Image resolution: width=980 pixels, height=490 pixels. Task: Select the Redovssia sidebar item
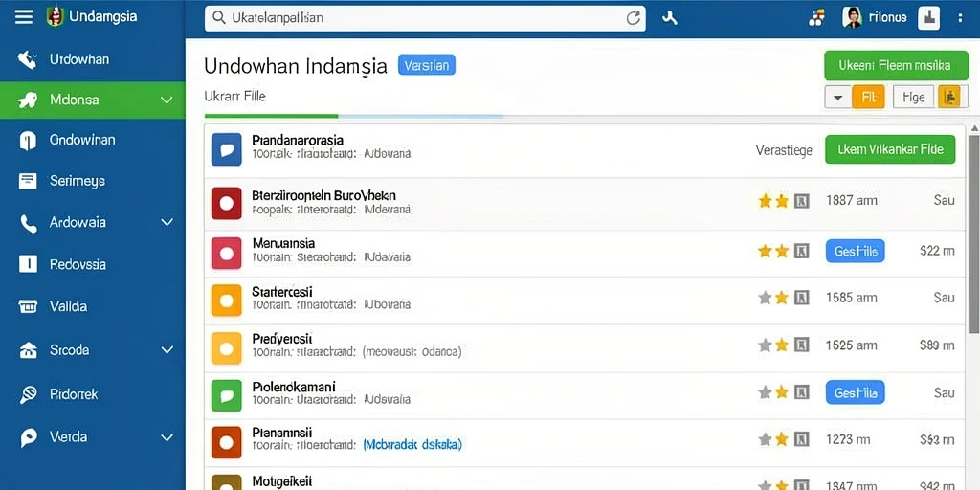(93, 264)
